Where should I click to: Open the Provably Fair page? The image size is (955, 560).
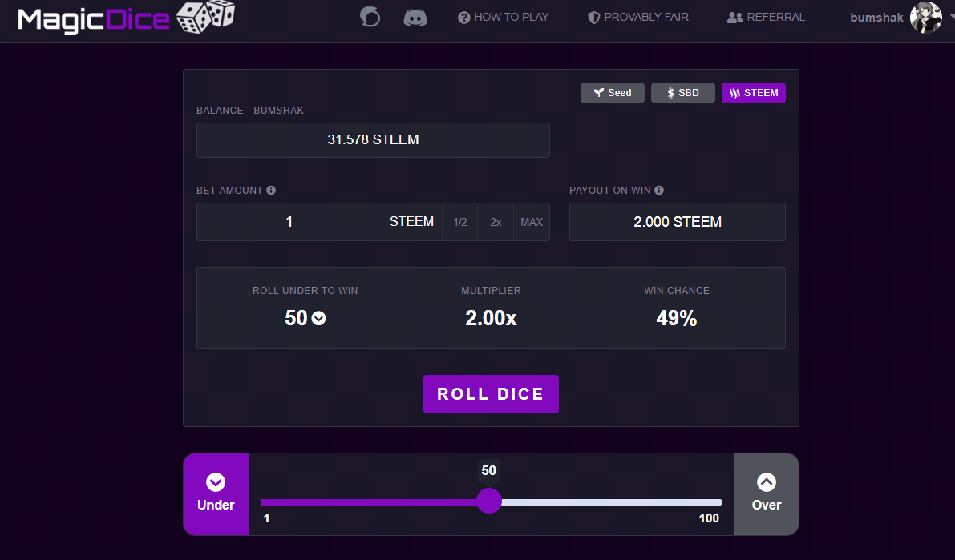click(637, 17)
